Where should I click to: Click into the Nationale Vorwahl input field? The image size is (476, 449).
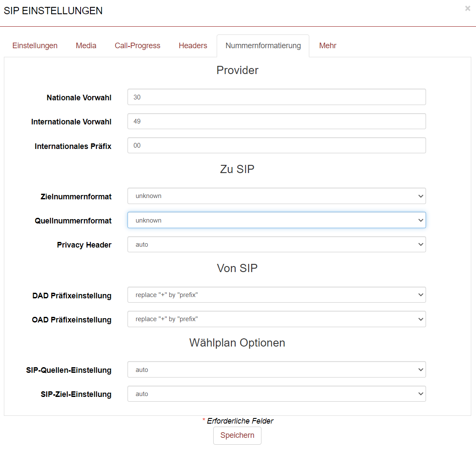tap(277, 97)
